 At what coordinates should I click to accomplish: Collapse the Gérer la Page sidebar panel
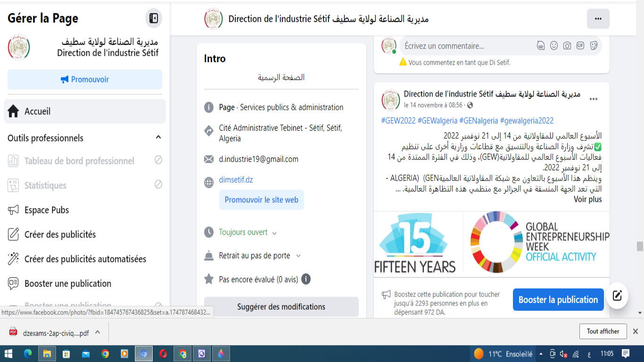click(x=154, y=18)
